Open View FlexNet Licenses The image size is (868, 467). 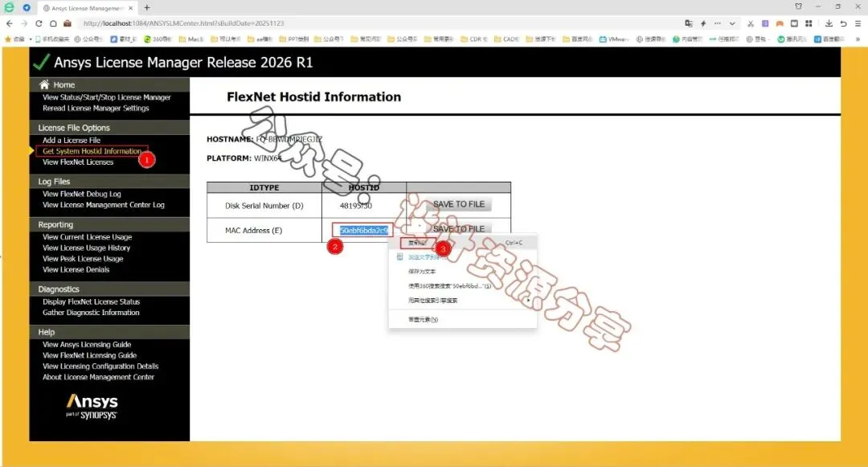coord(78,162)
